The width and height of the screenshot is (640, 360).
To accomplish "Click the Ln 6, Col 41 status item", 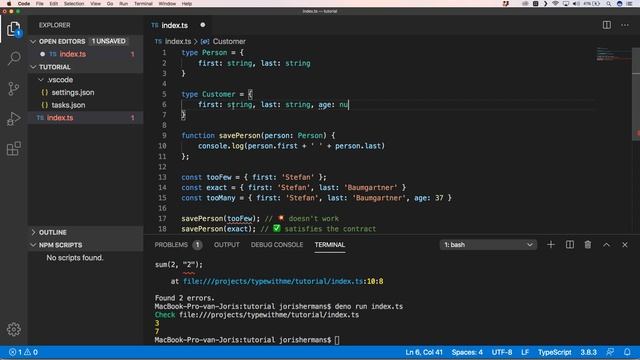I will pos(424,352).
